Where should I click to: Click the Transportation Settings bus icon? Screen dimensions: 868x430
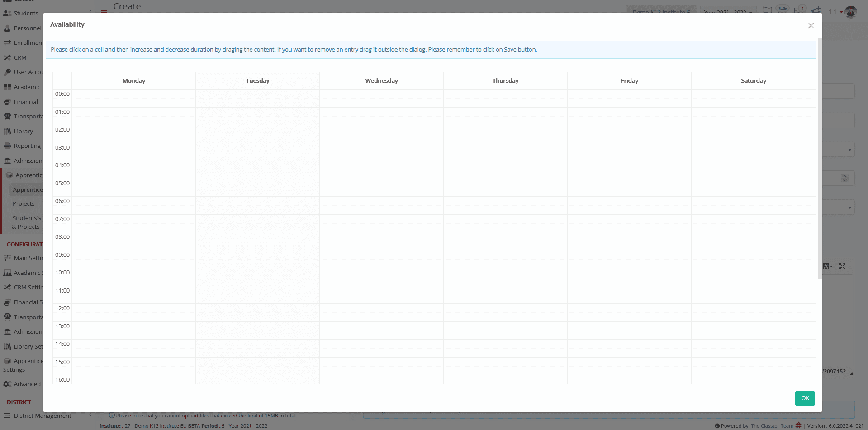(x=7, y=317)
